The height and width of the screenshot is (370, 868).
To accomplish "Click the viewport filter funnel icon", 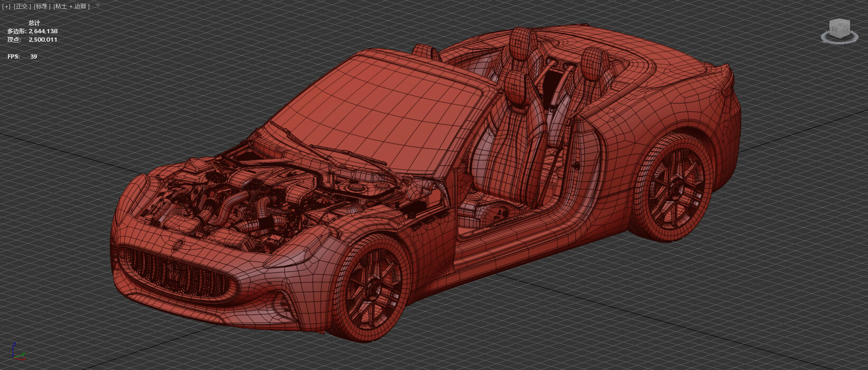I will coord(98,6).
